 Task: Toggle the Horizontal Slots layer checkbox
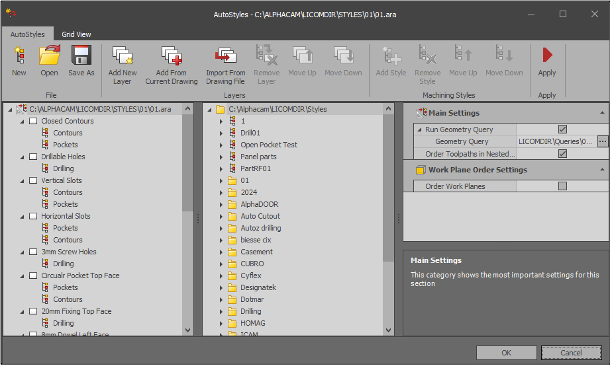click(33, 216)
